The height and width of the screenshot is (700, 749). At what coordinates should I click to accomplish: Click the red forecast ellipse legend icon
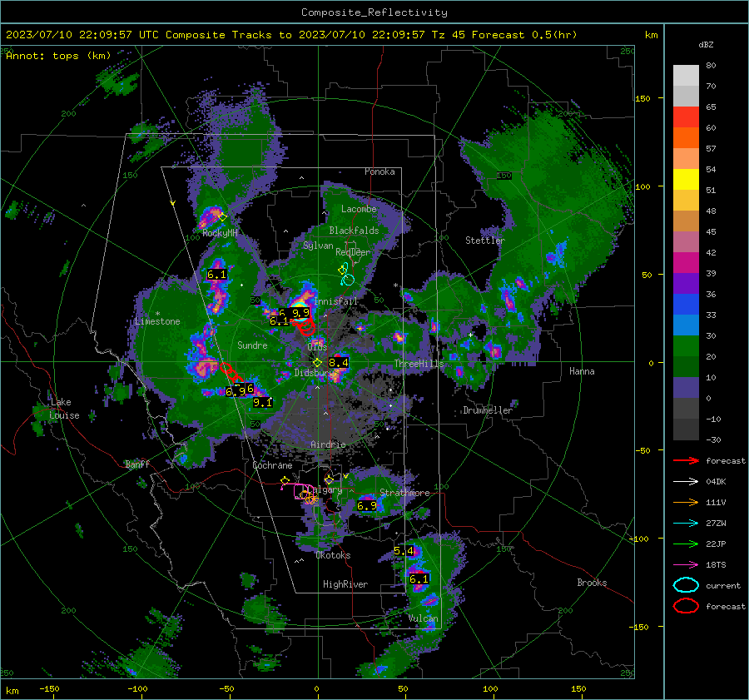click(x=686, y=606)
